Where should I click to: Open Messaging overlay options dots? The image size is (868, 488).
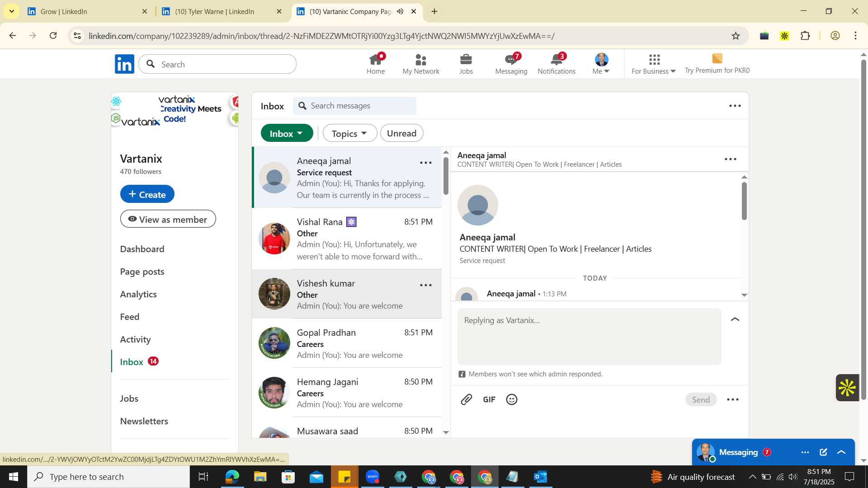click(805, 452)
